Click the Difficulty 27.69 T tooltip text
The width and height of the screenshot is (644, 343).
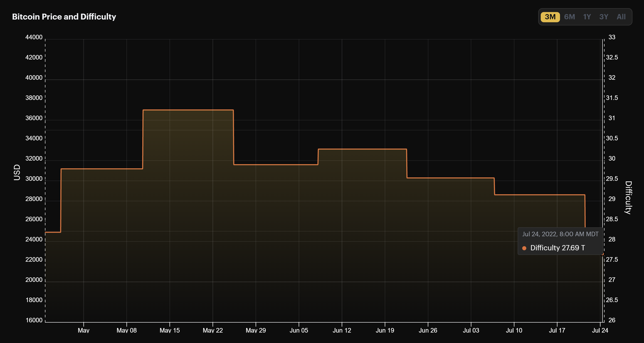click(x=558, y=248)
